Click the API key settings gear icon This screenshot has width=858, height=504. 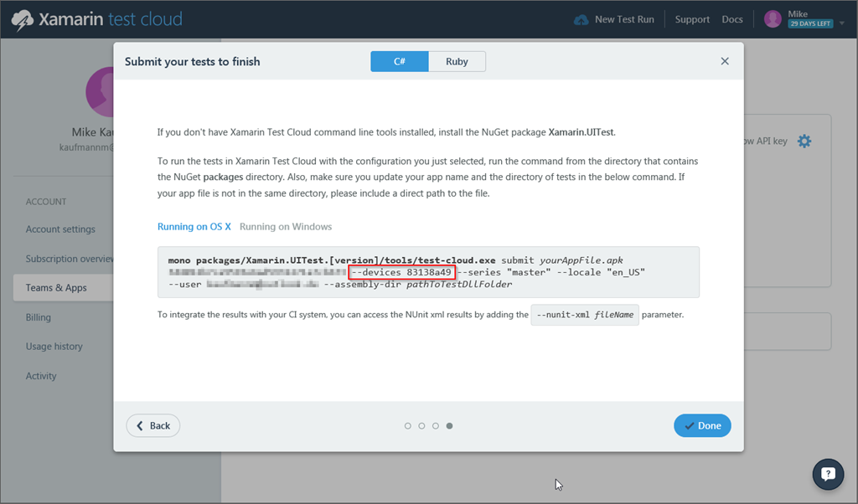point(804,141)
